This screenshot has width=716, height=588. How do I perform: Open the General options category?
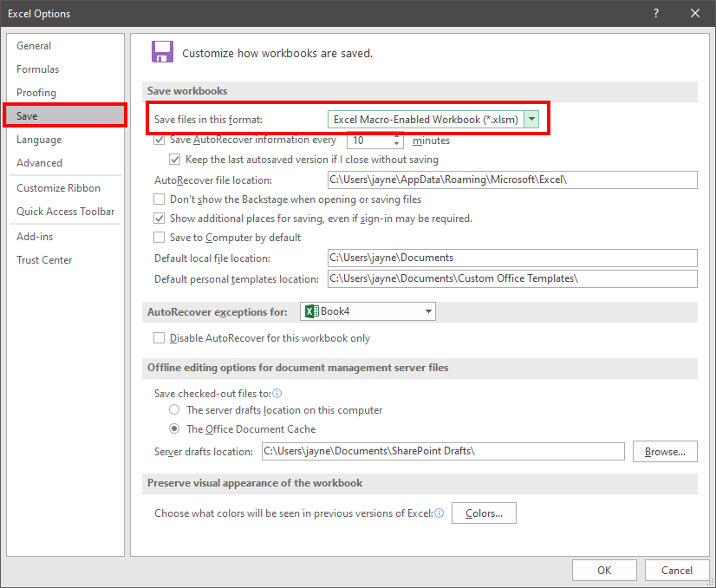pos(65,46)
